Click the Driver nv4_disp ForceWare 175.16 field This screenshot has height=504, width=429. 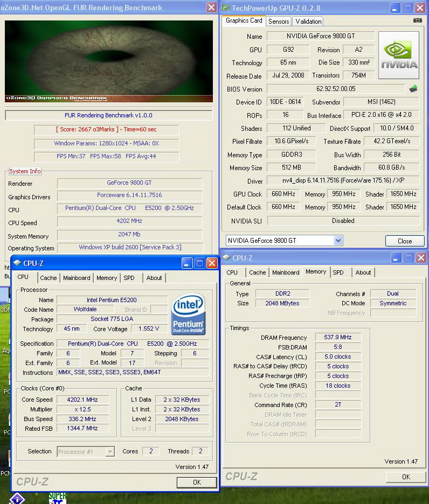pos(343,180)
